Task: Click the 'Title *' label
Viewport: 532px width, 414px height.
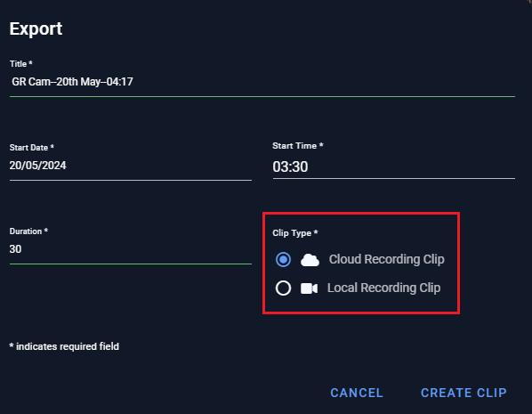Action: point(20,64)
